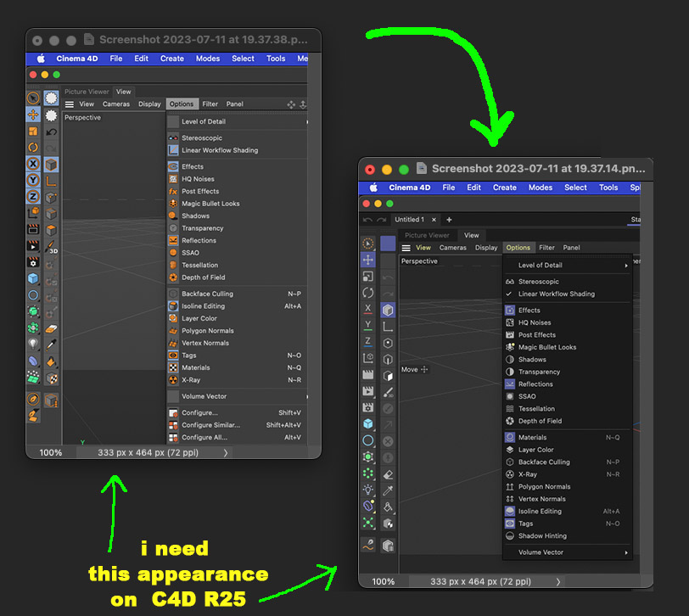Click undo arrow beside Untitled 1 tab
Screen dimensions: 689x616
pyautogui.click(x=367, y=220)
